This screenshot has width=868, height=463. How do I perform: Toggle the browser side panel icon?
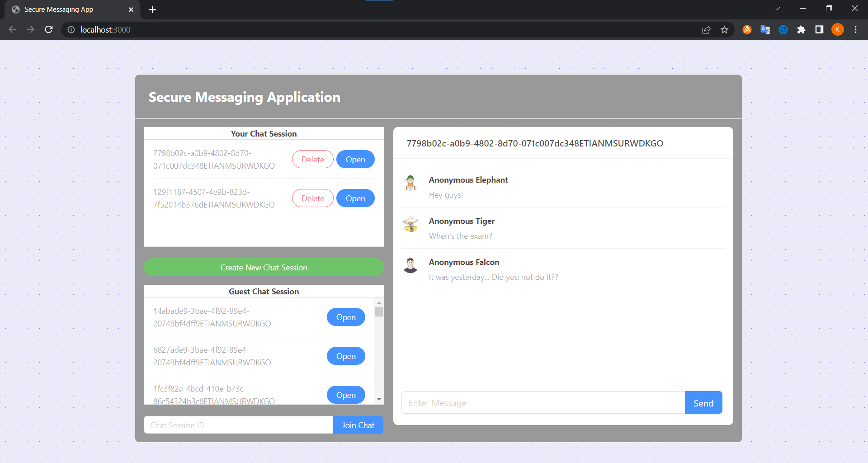[x=819, y=30]
